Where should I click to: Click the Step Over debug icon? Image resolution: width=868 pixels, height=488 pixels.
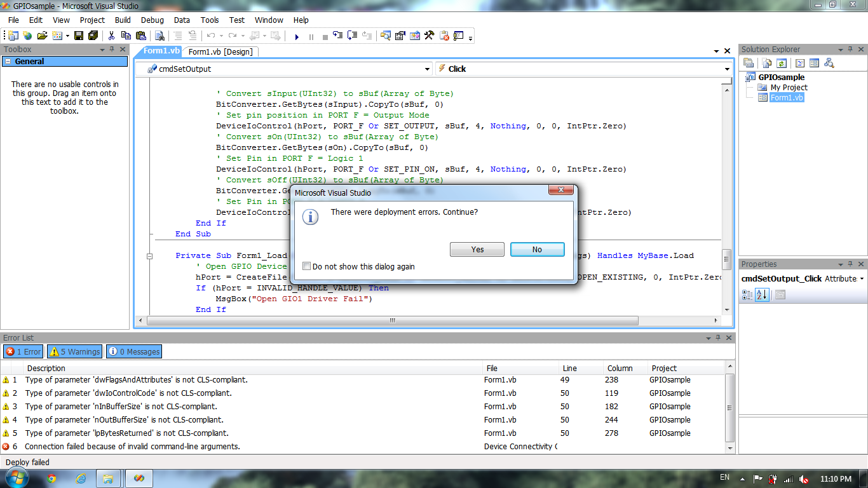(352, 36)
